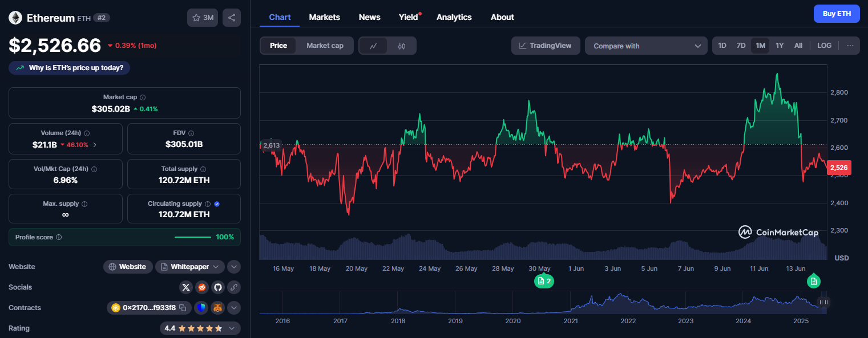Click the Ethereum logo icon
Screen dimensions: 868x338
[15, 18]
